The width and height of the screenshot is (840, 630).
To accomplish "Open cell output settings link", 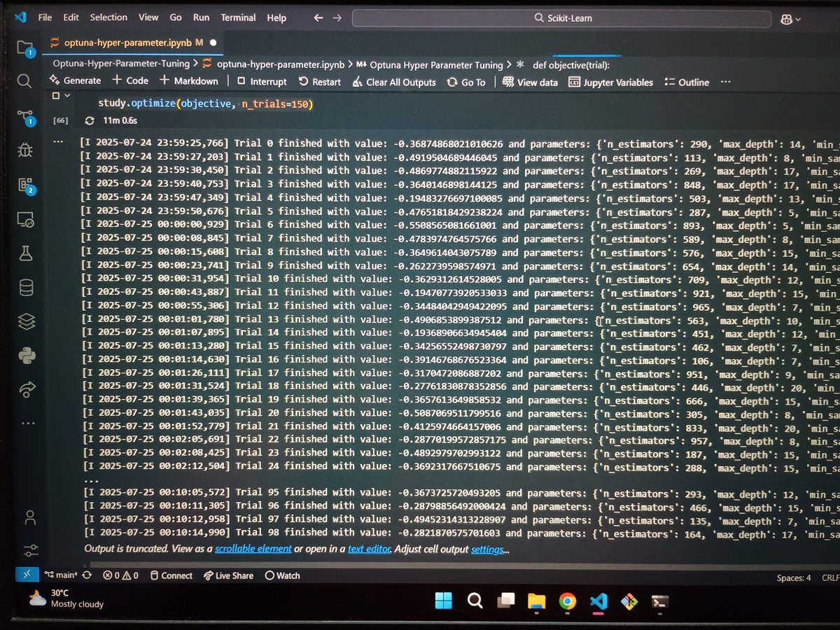I will (486, 549).
